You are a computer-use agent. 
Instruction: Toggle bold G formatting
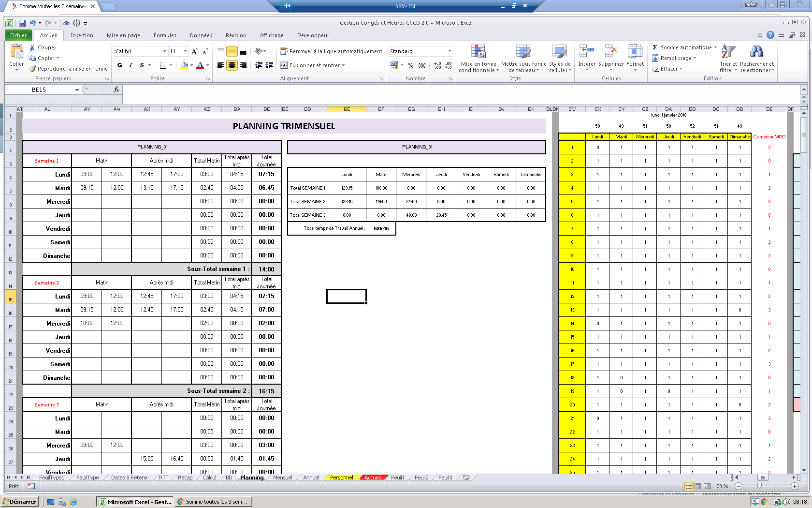(119, 65)
